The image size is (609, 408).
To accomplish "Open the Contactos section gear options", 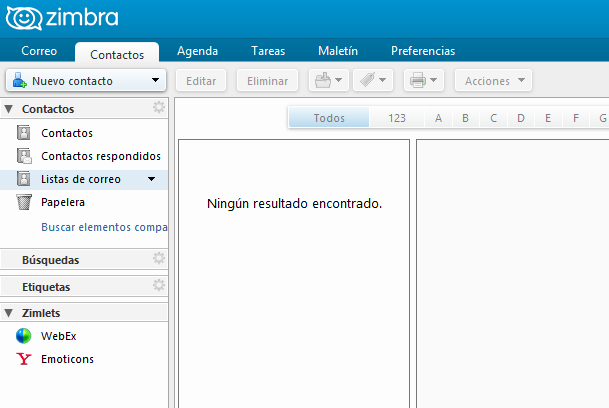I will click(x=158, y=107).
